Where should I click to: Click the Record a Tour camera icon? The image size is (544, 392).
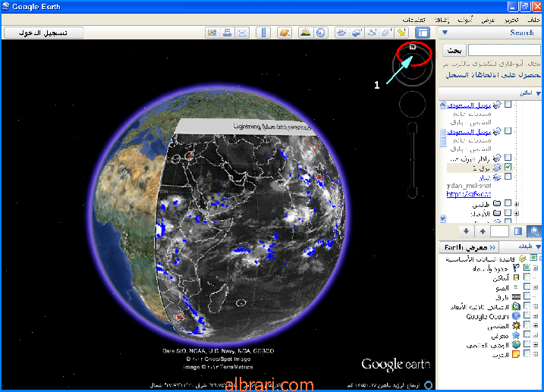tap(341, 33)
